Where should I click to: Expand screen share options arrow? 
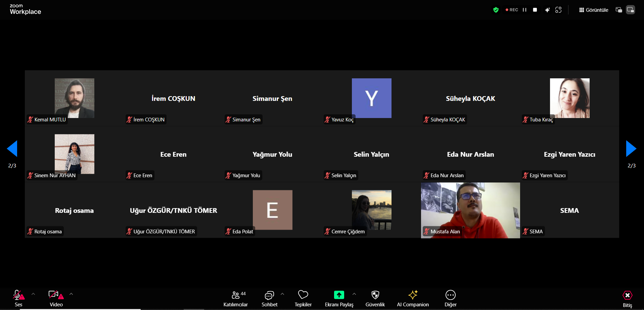(x=354, y=294)
